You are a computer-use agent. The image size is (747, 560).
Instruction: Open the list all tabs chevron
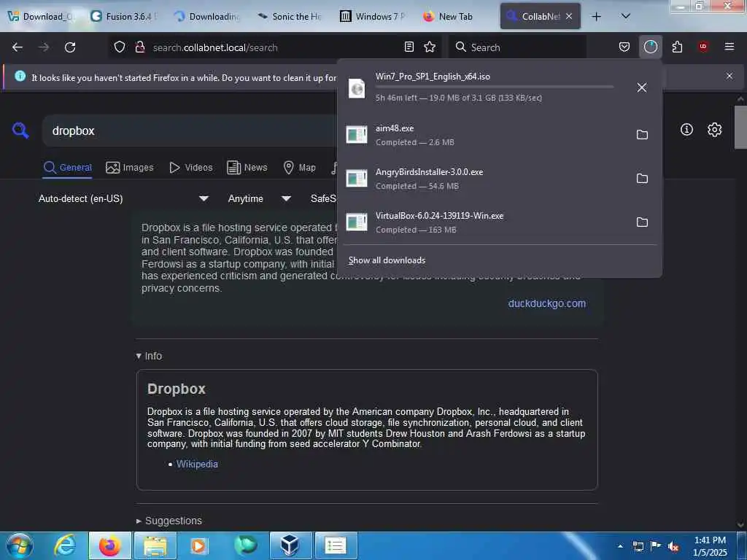[x=626, y=16]
